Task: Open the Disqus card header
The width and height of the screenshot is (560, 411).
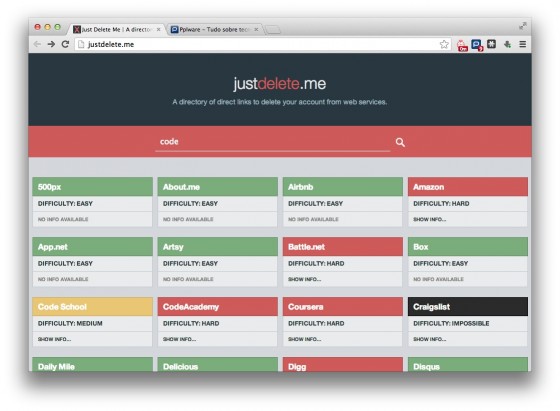Action: pyautogui.click(x=468, y=365)
